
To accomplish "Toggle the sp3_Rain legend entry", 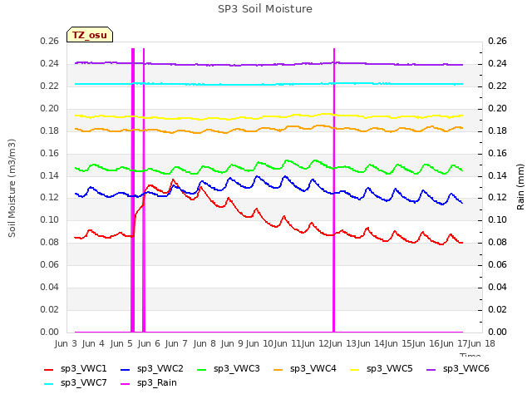I will (x=149, y=382).
